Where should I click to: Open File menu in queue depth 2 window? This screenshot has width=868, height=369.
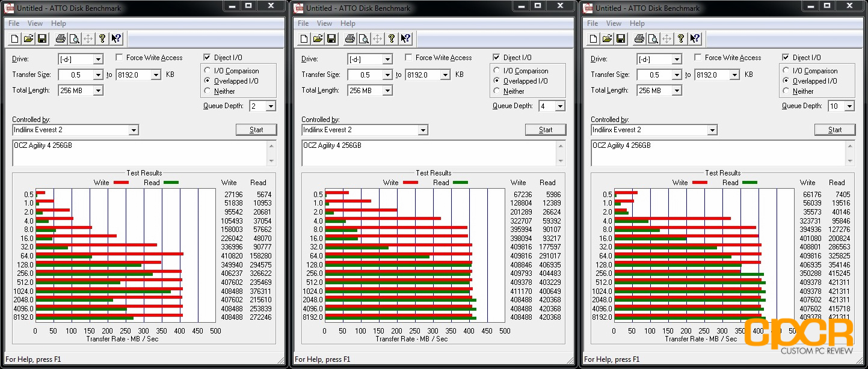tap(14, 23)
